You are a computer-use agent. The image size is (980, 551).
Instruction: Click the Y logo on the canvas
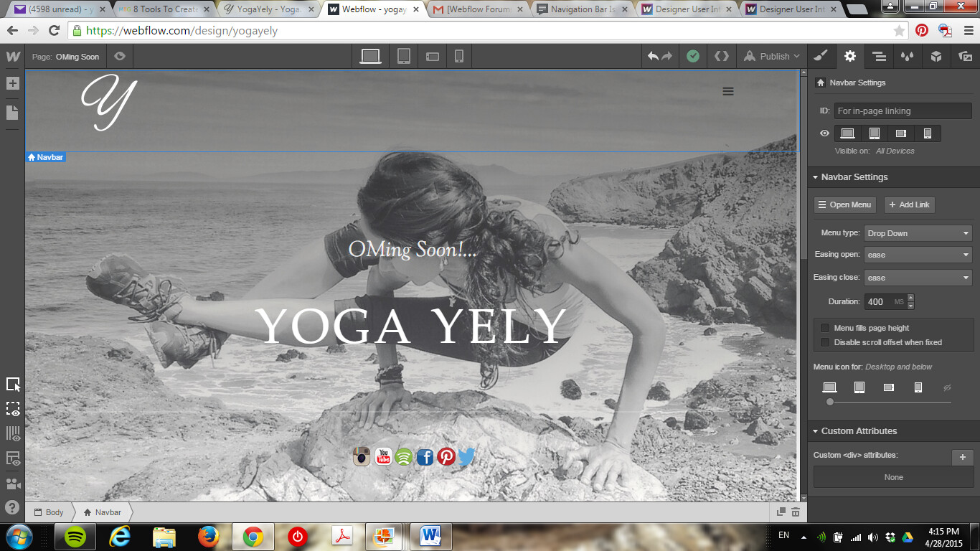point(108,103)
